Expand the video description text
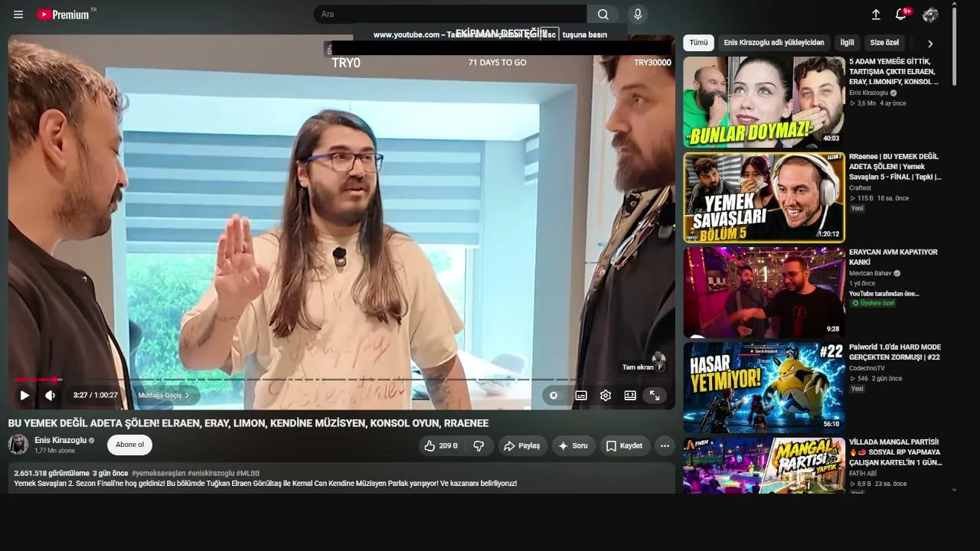 [341, 478]
